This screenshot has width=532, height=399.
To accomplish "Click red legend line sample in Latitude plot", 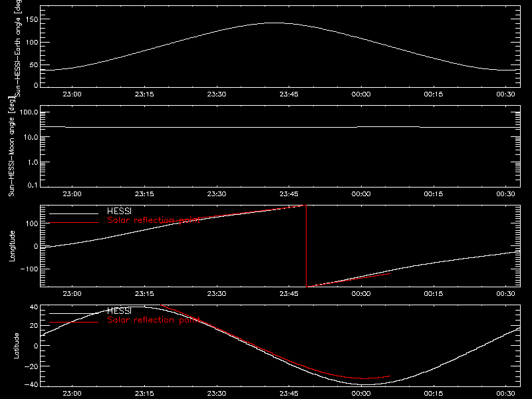I will tap(74, 323).
